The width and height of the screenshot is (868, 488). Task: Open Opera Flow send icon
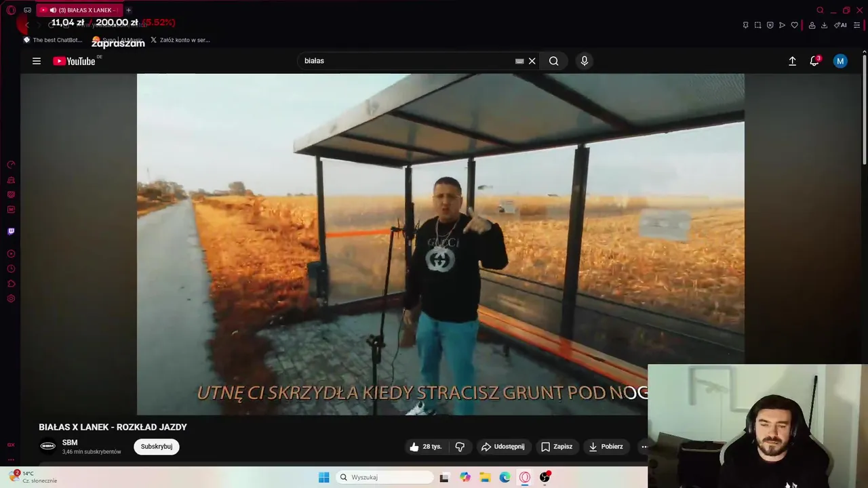click(x=782, y=25)
